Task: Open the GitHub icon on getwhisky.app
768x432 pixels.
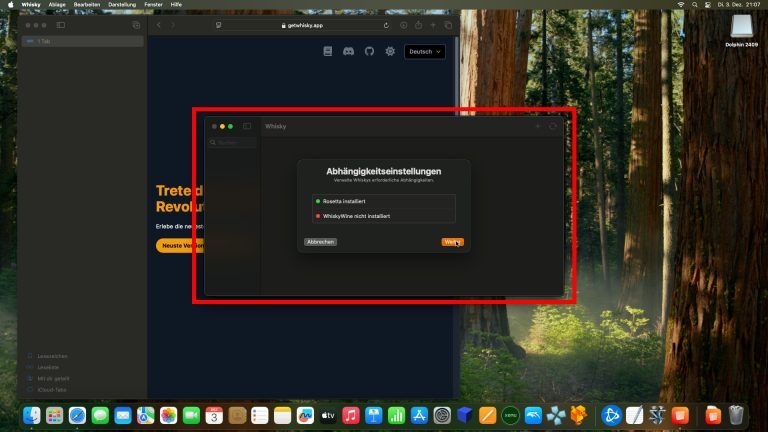Action: [x=369, y=51]
